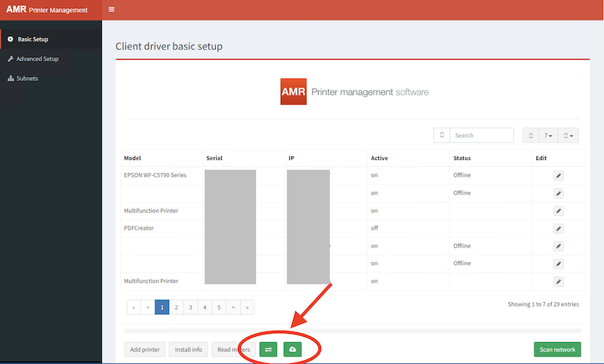604x364 pixels.
Task: Toggle the sidebar hamburger menu
Action: tap(112, 10)
